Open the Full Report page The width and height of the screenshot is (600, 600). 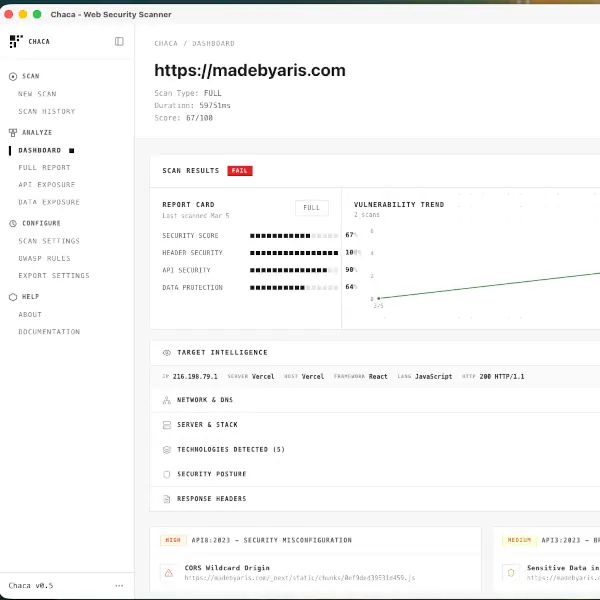44,168
